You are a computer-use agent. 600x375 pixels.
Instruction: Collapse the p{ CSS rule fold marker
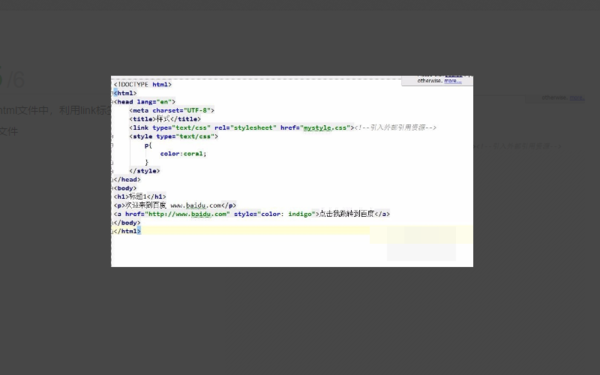coord(112,145)
